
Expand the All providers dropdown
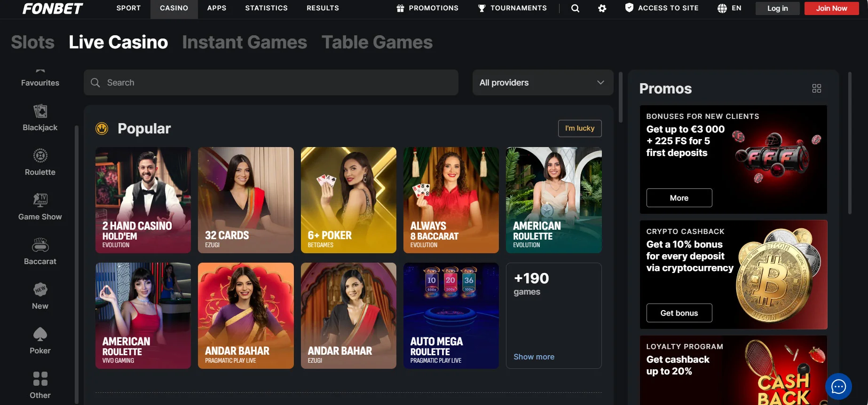coord(543,83)
